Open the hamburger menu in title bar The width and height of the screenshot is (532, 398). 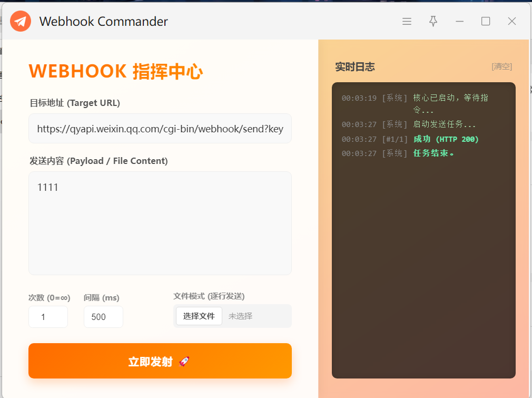pos(407,22)
